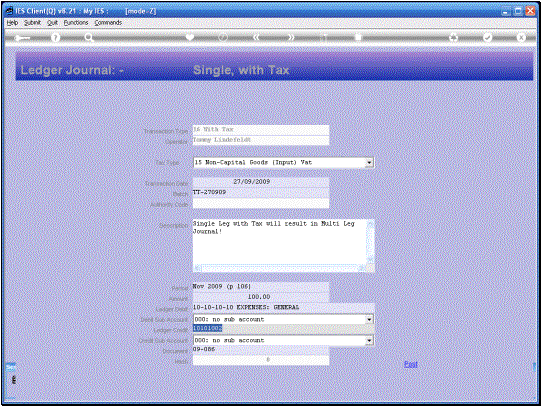Click the checkmark submit icon in toolbar

487,37
